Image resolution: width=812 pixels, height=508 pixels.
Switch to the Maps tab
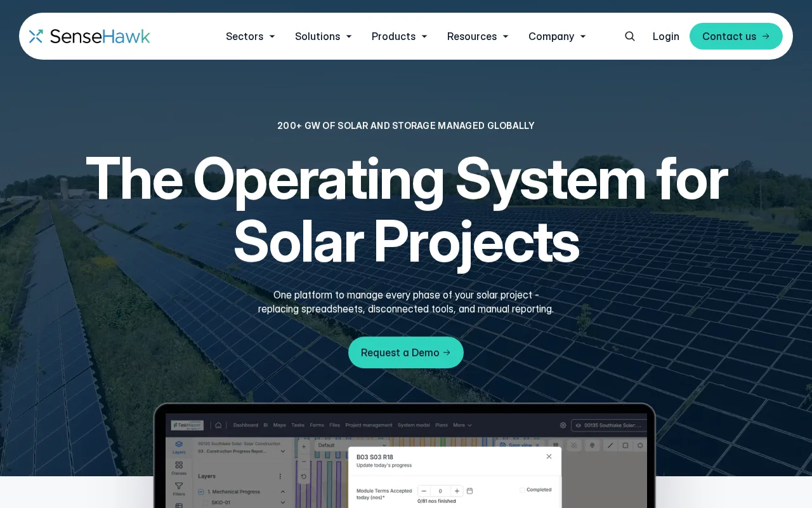point(280,425)
